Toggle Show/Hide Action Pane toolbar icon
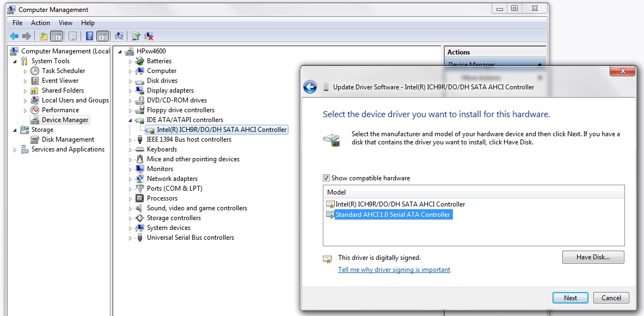The image size is (644, 316). 102,36
